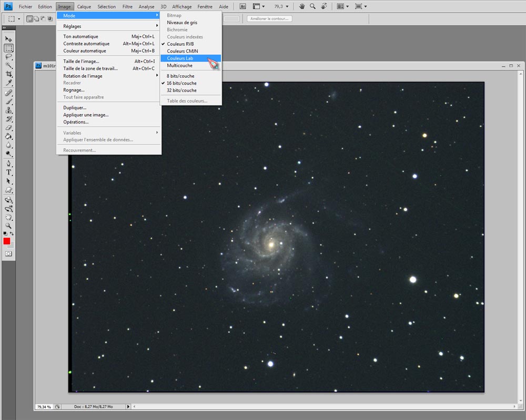
Task: Select the Lasso tool in the toolbox
Action: [9, 57]
